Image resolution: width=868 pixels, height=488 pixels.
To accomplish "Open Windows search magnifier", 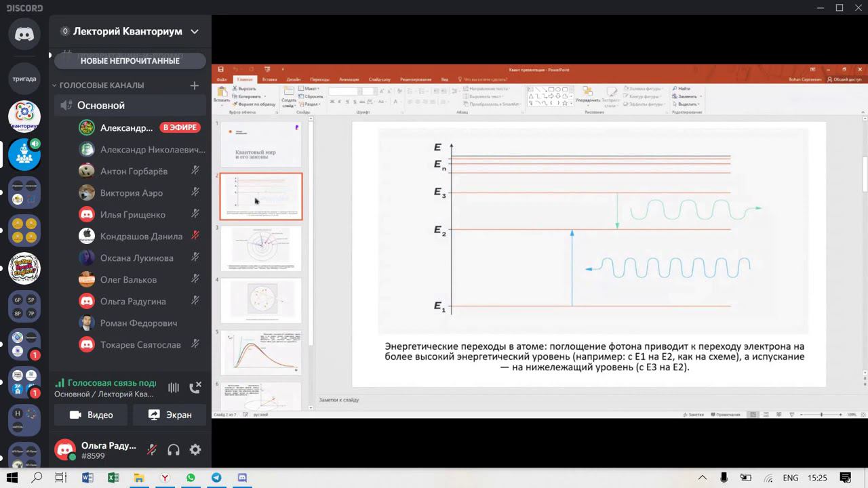I will 37,478.
